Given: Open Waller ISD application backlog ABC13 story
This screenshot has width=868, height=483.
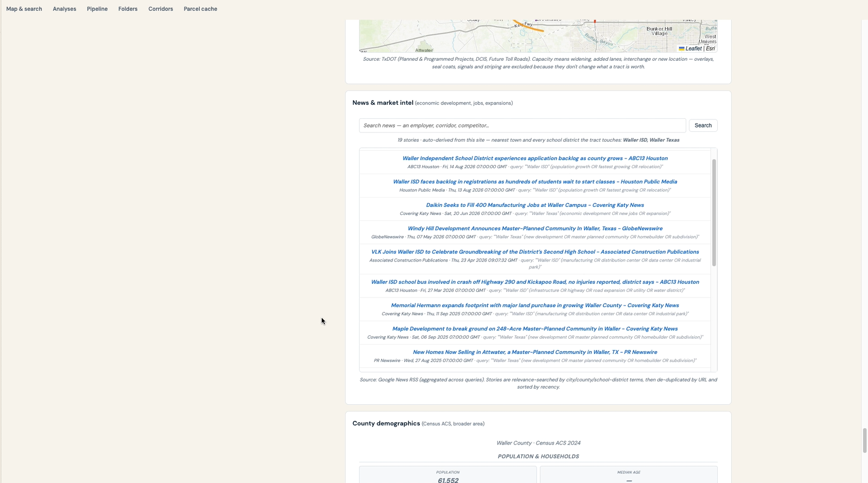Looking at the screenshot, I should [x=535, y=158].
